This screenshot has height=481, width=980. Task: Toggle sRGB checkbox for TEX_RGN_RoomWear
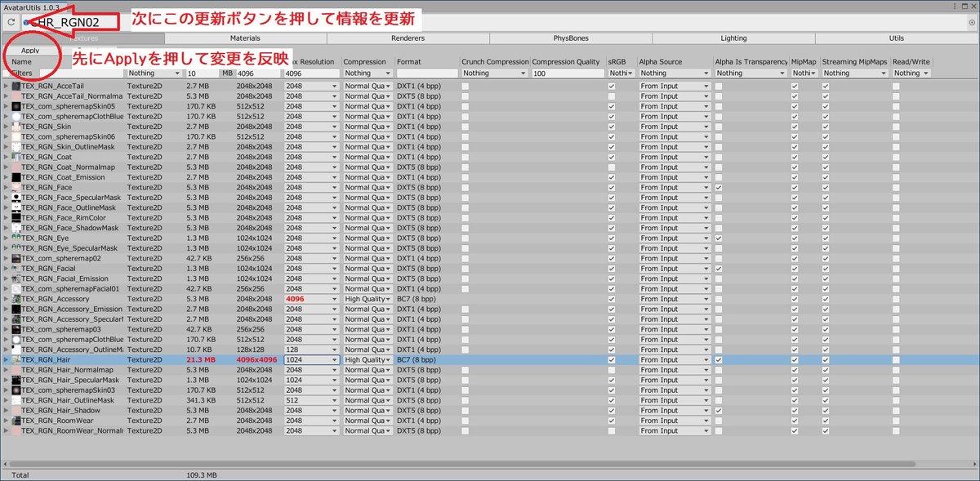coord(612,421)
